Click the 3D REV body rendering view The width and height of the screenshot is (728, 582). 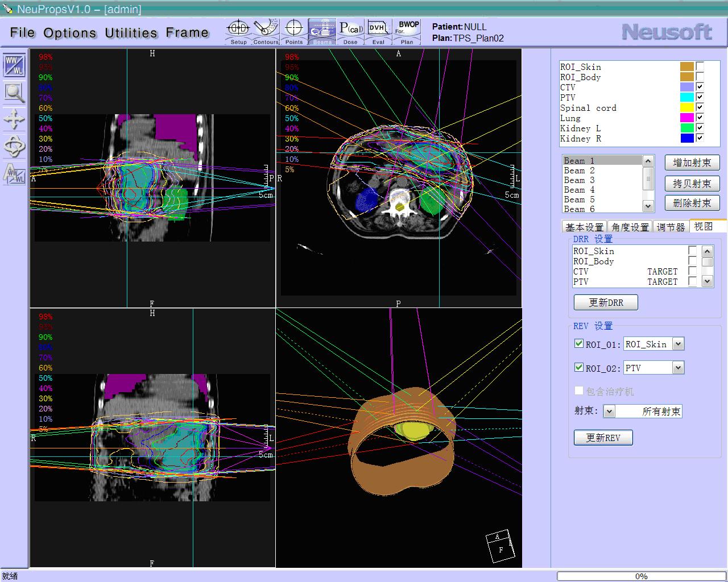coord(399,438)
